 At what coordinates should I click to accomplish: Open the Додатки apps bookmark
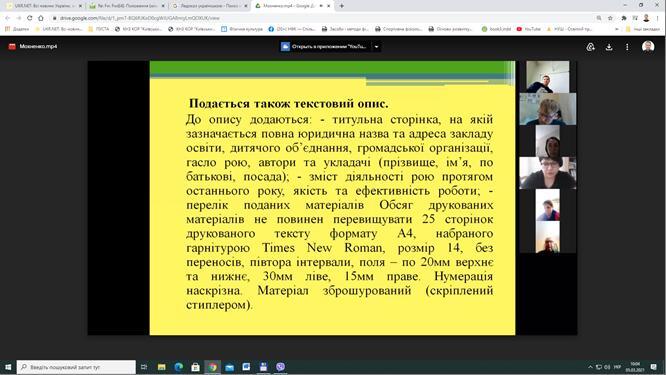click(x=17, y=29)
